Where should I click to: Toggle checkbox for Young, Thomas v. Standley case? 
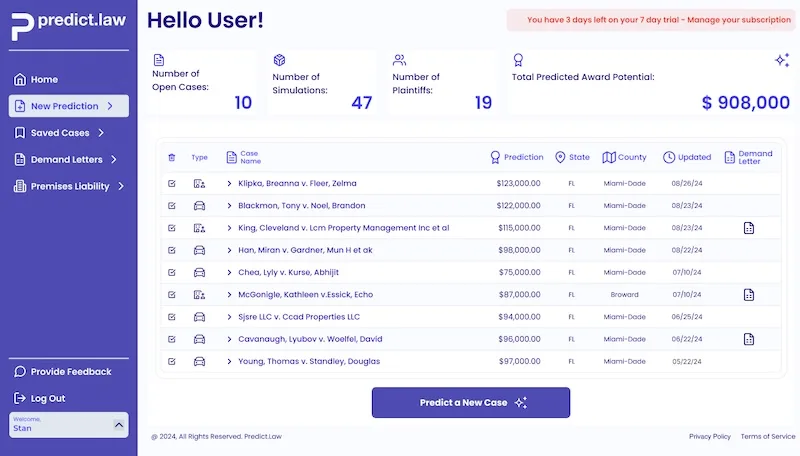[x=172, y=361]
